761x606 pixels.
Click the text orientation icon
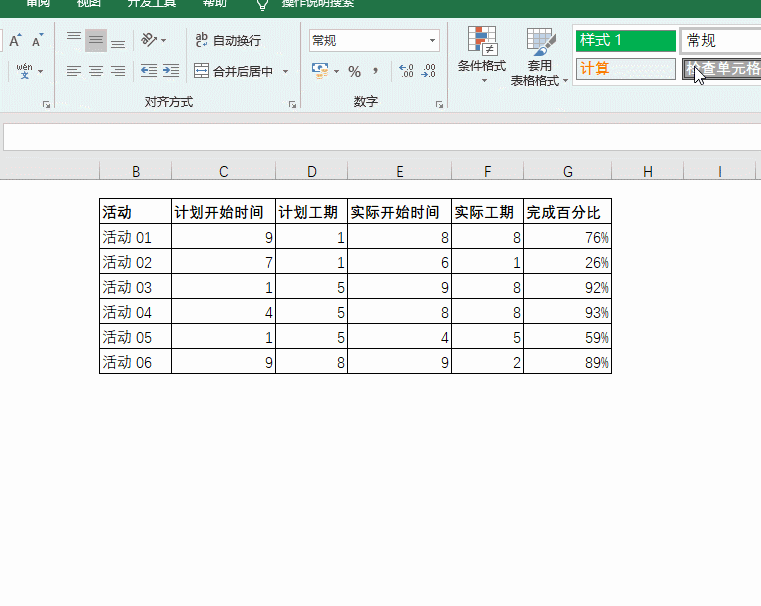click(149, 40)
